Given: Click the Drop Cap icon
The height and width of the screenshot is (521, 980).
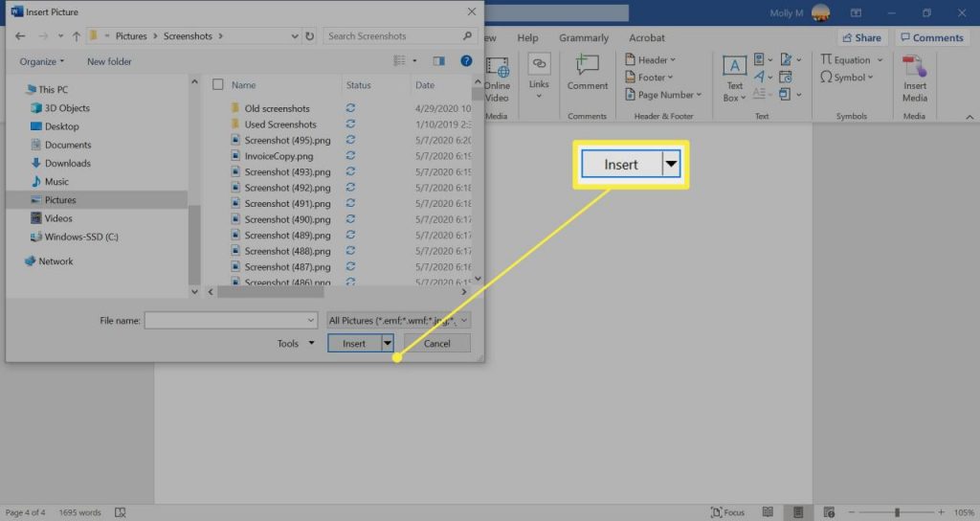Looking at the screenshot, I should [759, 94].
